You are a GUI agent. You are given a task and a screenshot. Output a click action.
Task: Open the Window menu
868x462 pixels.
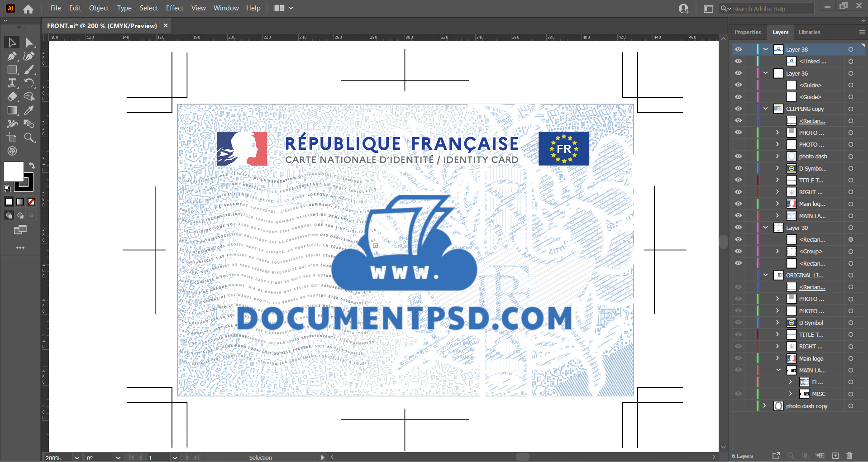(x=226, y=8)
